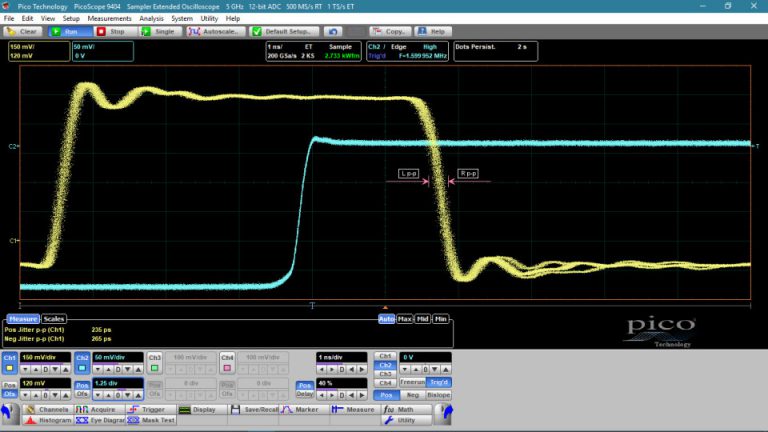Load Default Setup from the toolbar
Image resolution: width=768 pixels, height=432 pixels.
click(x=284, y=31)
